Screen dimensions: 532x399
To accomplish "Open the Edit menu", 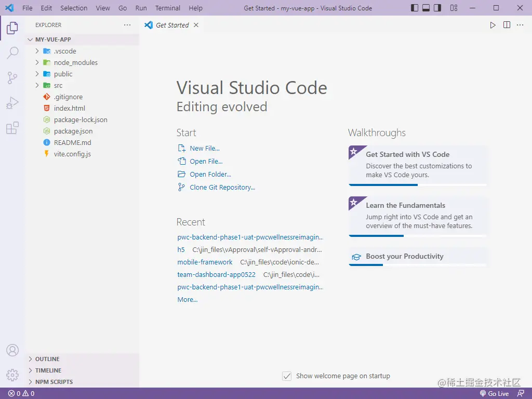I will coord(46,8).
